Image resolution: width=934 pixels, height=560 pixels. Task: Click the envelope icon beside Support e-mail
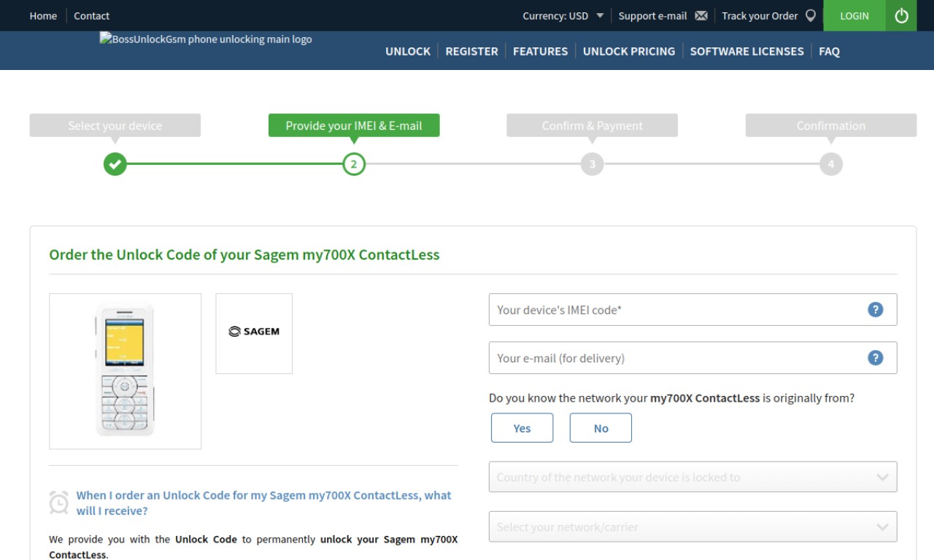tap(701, 16)
